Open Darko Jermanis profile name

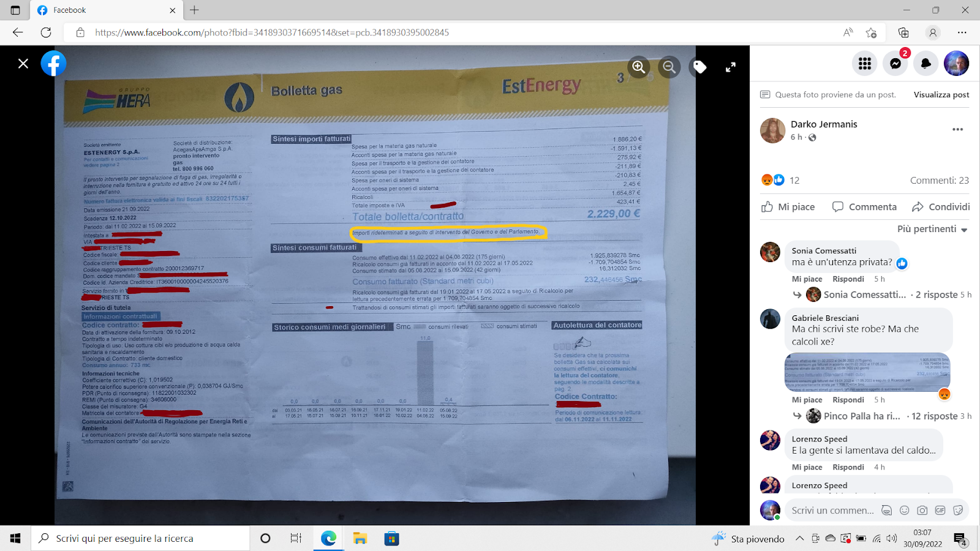824,124
